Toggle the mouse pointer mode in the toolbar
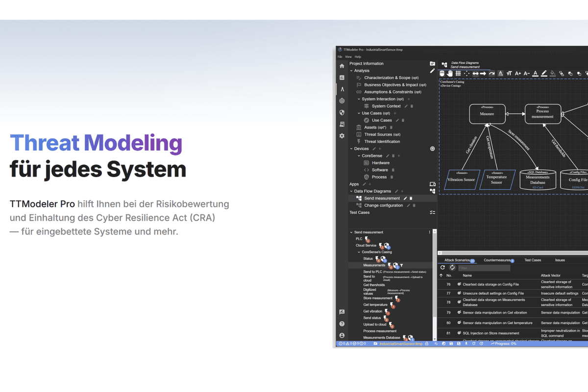The image size is (588, 392). [441, 74]
